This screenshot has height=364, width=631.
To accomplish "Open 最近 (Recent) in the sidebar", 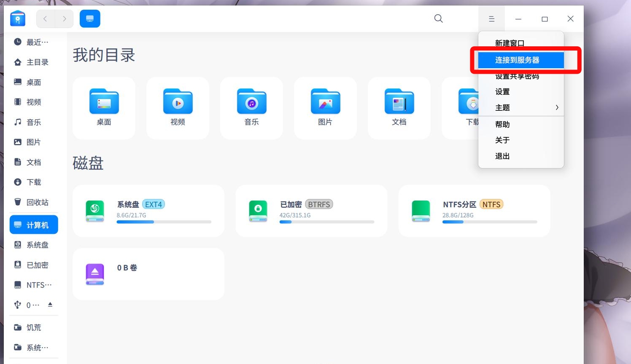I will [34, 42].
